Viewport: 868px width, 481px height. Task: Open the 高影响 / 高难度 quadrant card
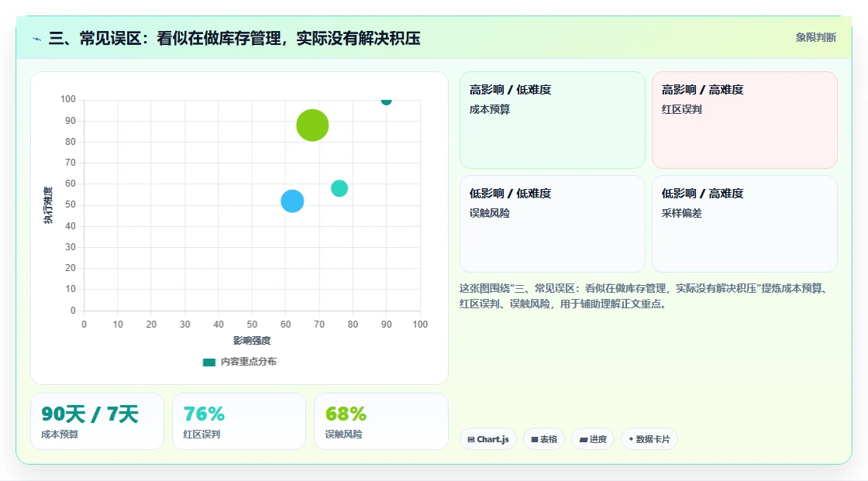[x=744, y=119]
